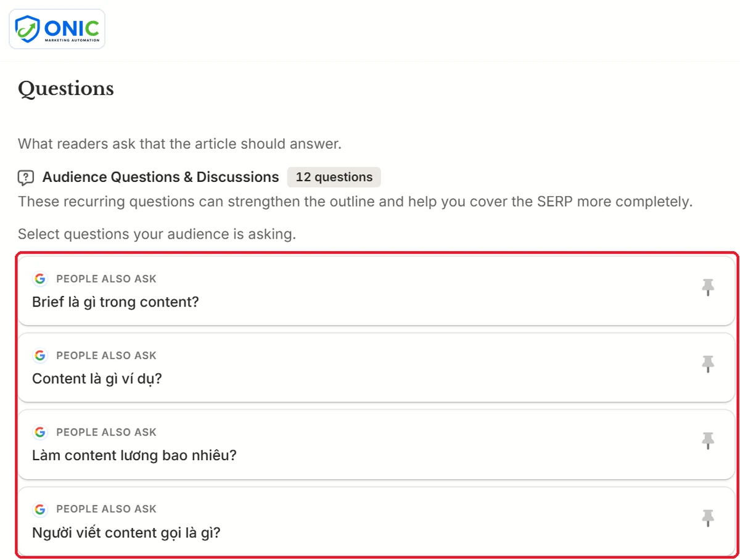The width and height of the screenshot is (740, 560).
Task: Click the text "Select questions your audience is asking."
Action: click(x=157, y=234)
